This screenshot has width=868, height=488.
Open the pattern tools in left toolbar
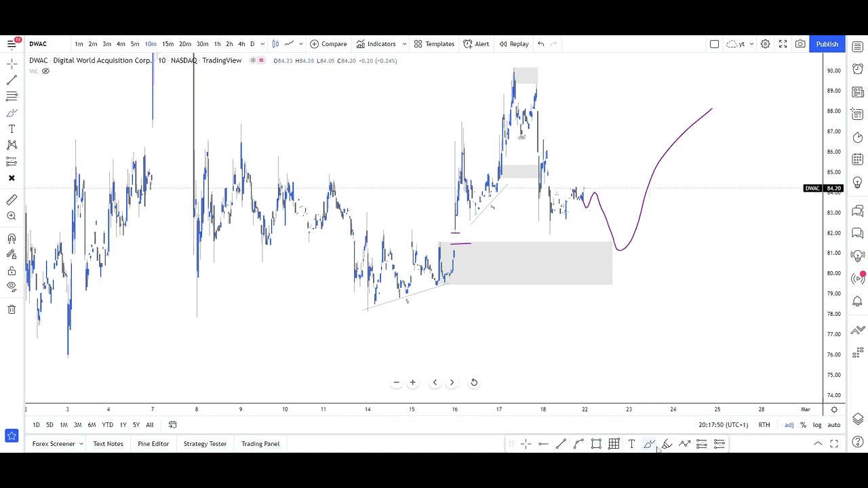click(x=12, y=145)
